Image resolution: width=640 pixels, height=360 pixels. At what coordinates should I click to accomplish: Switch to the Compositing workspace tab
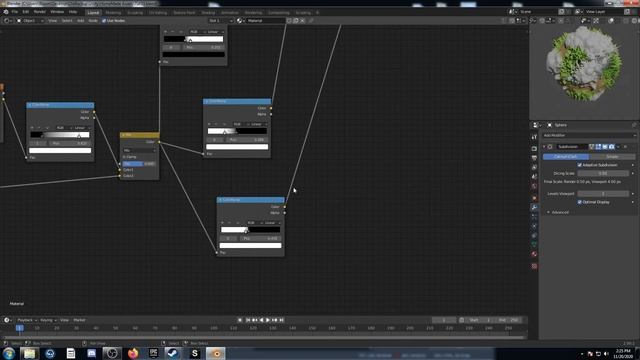tap(279, 12)
